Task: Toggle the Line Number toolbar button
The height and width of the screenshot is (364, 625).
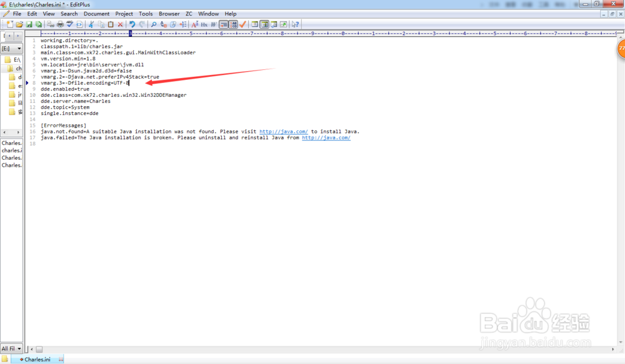Action: [234, 24]
